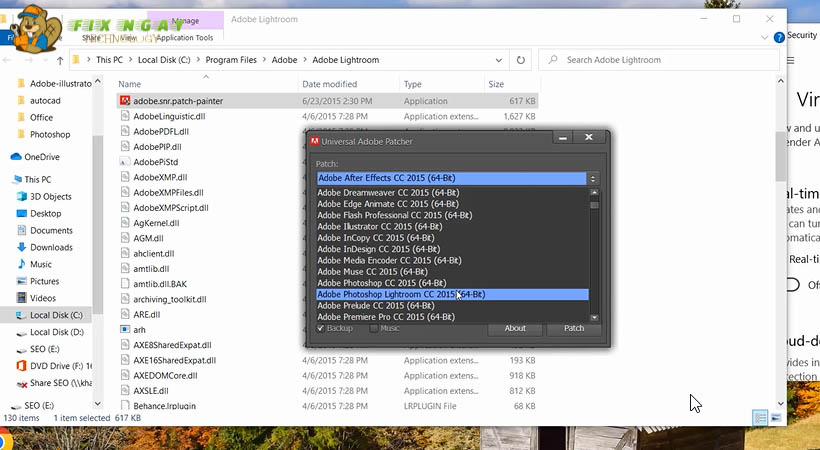Click navigation pane scroll down arrow

pos(98,403)
